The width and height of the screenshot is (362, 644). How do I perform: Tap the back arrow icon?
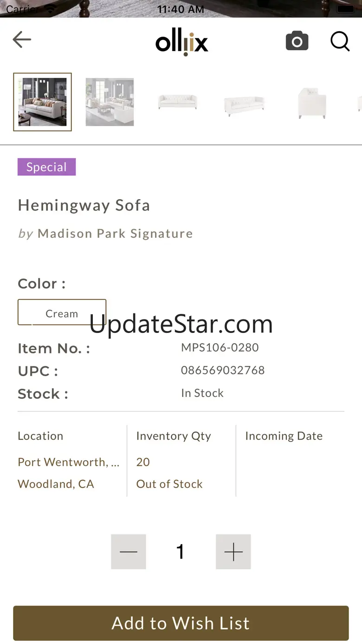22,40
